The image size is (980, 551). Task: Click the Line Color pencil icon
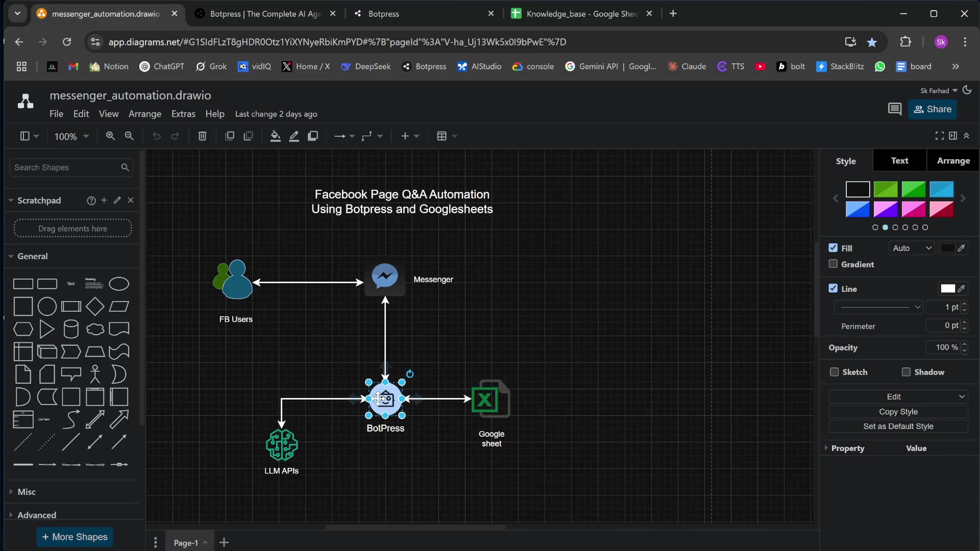pos(294,136)
